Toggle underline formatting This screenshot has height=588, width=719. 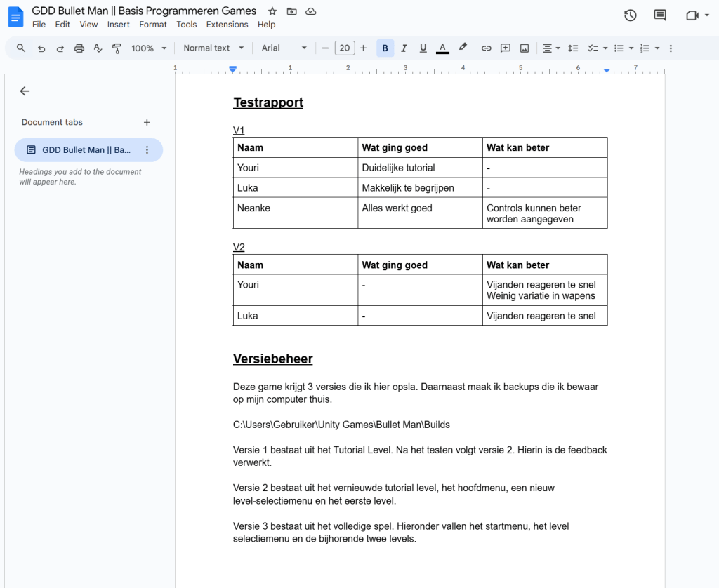(423, 48)
